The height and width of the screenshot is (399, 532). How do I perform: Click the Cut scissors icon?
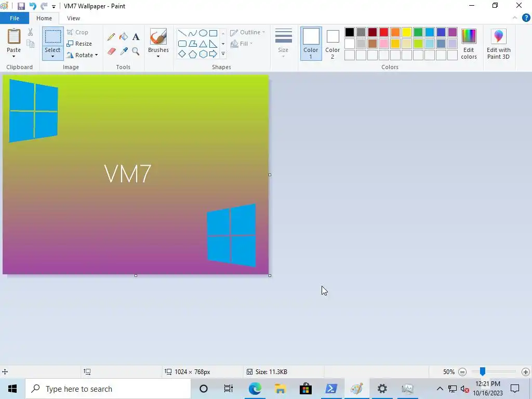30,32
